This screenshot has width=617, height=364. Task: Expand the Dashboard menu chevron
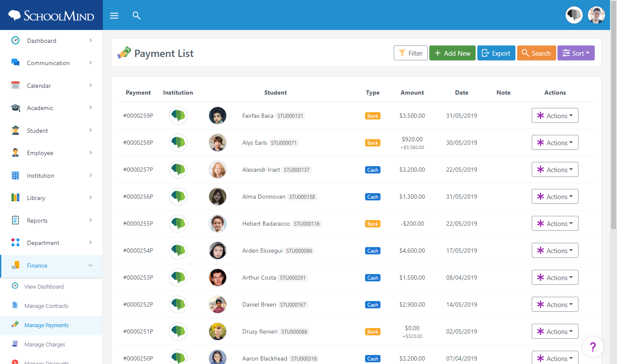click(x=90, y=40)
